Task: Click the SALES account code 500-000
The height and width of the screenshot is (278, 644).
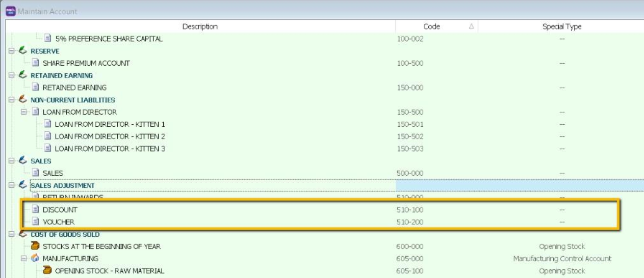Action: pos(410,173)
